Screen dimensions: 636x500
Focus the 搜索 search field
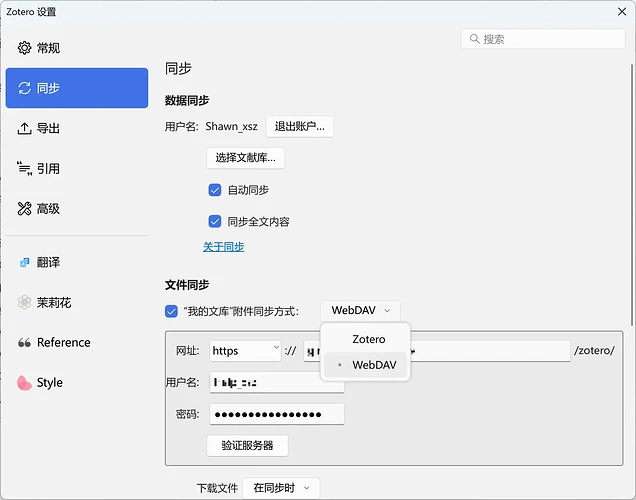point(543,39)
